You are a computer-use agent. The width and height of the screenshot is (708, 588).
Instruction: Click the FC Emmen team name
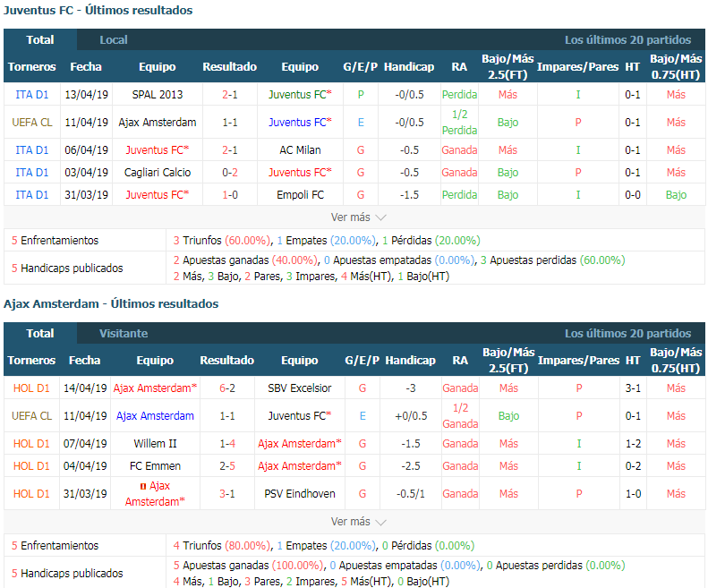click(155, 466)
